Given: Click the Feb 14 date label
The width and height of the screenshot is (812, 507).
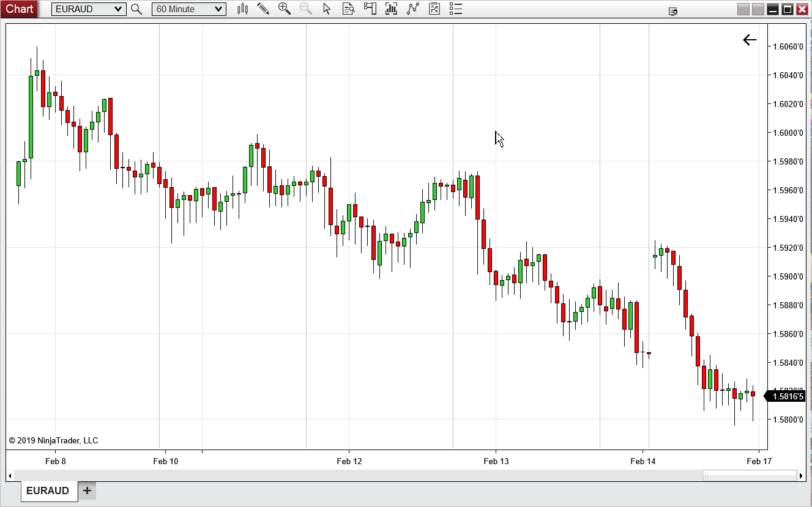Looking at the screenshot, I should [643, 461].
